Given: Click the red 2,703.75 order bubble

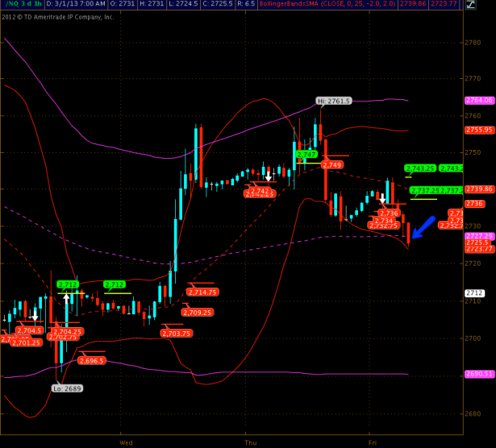Looking at the screenshot, I should coord(177,334).
